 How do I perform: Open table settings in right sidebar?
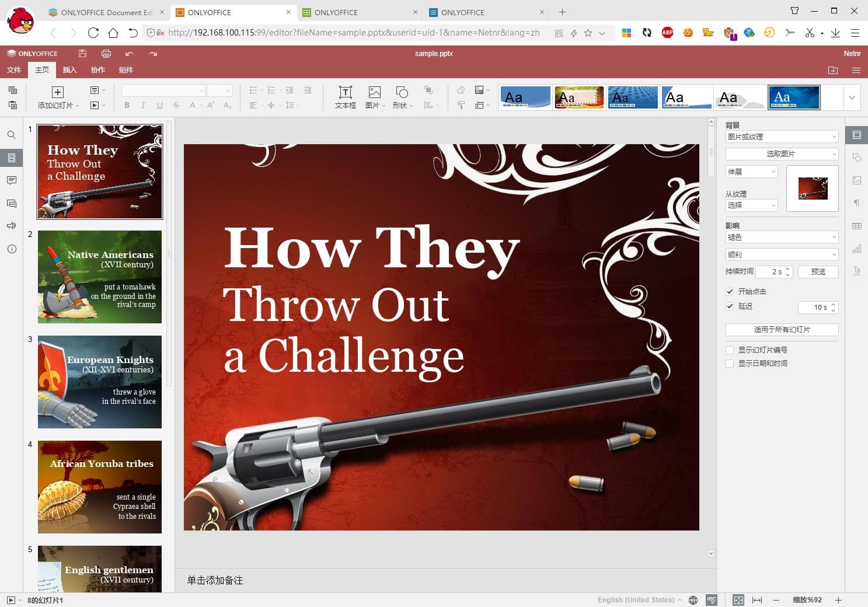point(856,226)
